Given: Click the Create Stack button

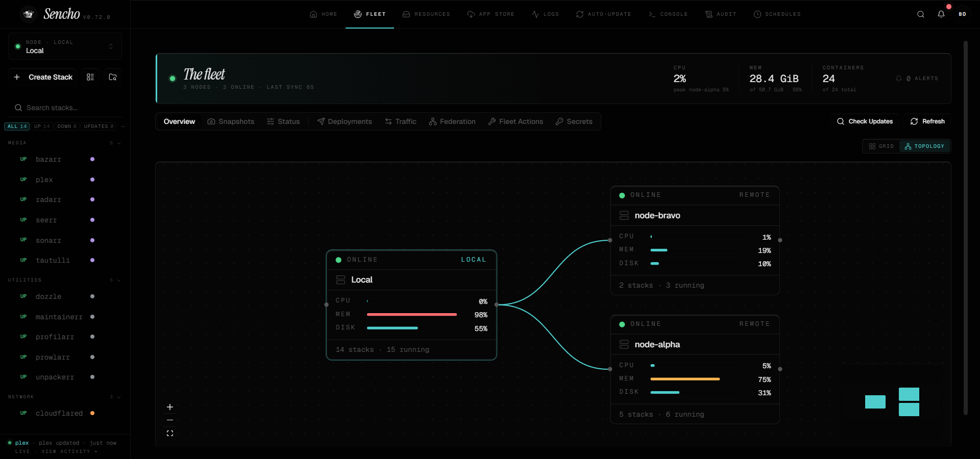Looking at the screenshot, I should pyautogui.click(x=43, y=77).
